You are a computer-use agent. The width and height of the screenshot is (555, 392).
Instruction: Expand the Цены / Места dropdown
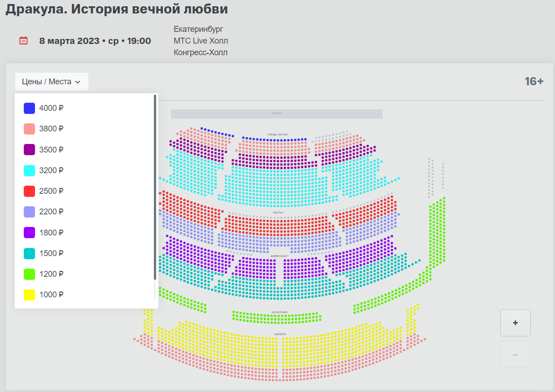(51, 82)
